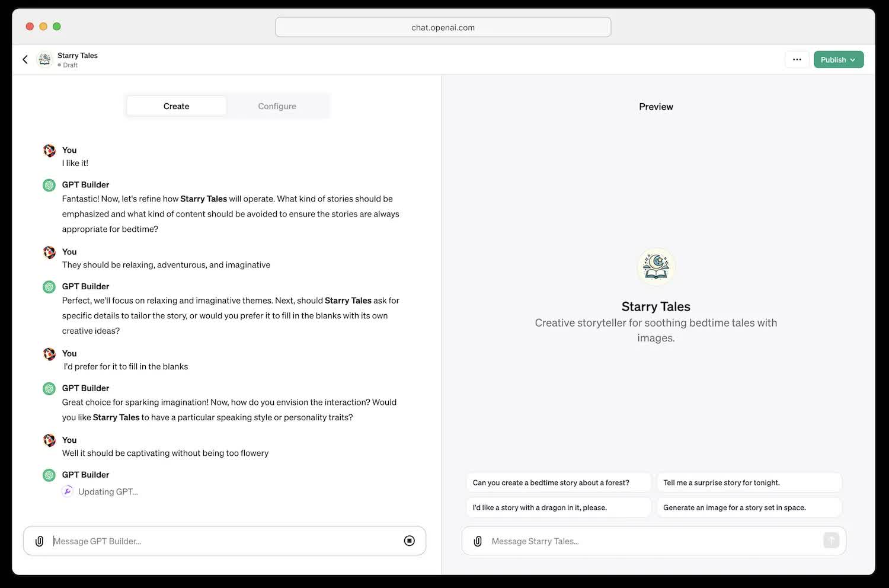889x588 pixels.
Task: Click the Starry Tales header logo icon
Action: click(44, 59)
